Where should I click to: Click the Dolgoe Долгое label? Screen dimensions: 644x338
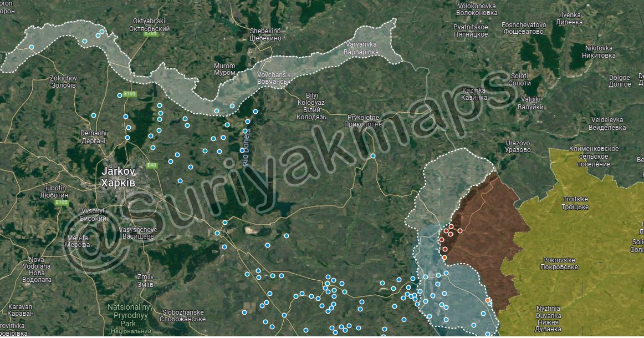click(620, 80)
